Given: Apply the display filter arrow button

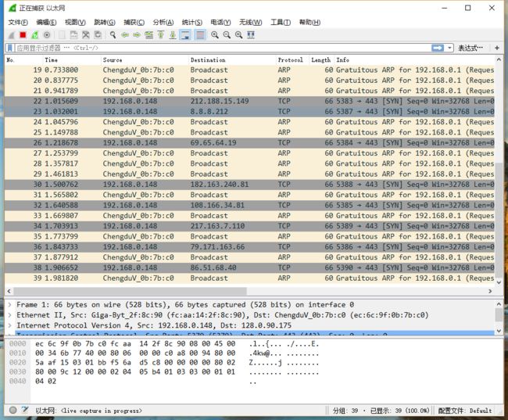Looking at the screenshot, I should [438, 48].
